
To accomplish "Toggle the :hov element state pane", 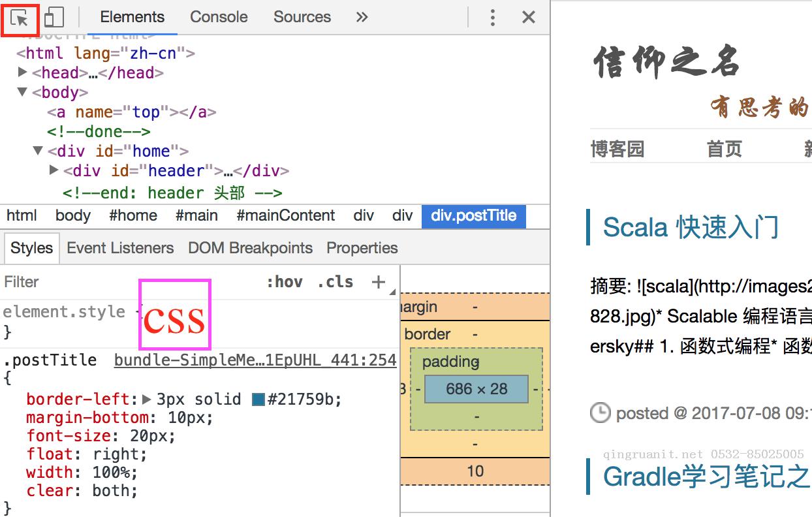I will [x=284, y=282].
